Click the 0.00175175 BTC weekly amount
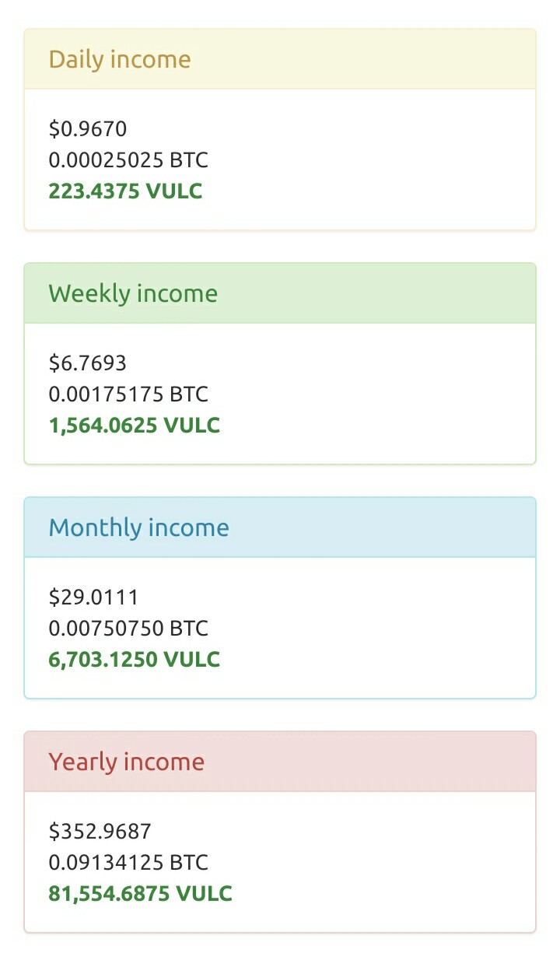The width and height of the screenshot is (560, 953). pos(128,394)
